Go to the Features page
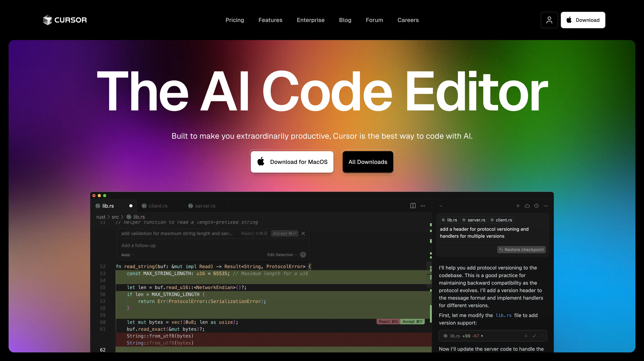The height and width of the screenshot is (361, 644). pos(270,20)
